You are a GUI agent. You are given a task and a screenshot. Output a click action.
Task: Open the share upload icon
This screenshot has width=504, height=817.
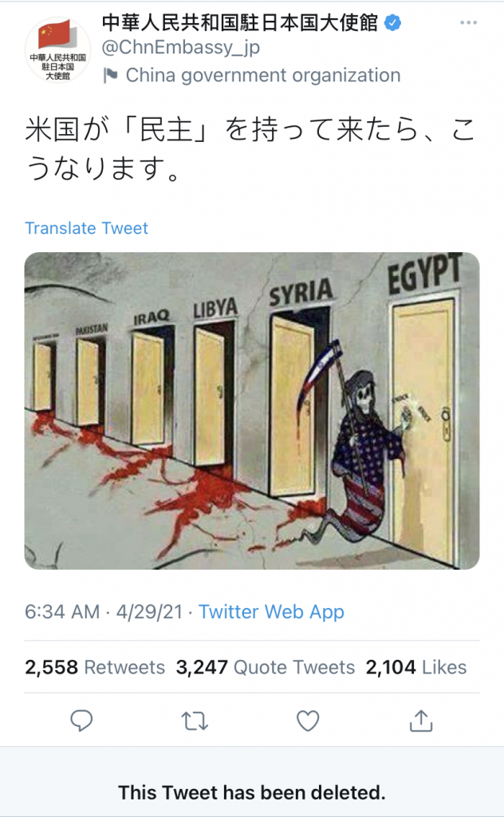421,720
